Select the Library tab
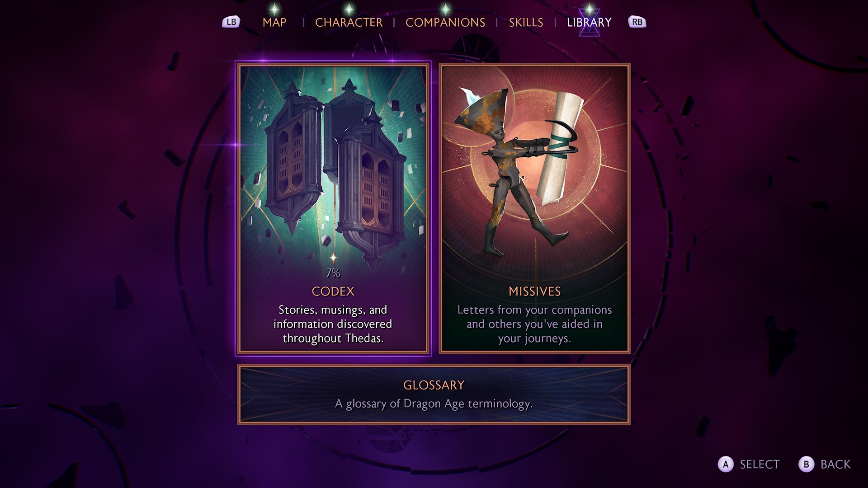 (x=589, y=22)
